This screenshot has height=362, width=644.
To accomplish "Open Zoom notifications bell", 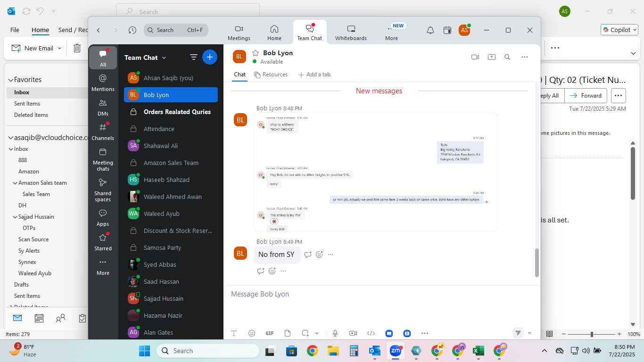I will click(x=430, y=30).
